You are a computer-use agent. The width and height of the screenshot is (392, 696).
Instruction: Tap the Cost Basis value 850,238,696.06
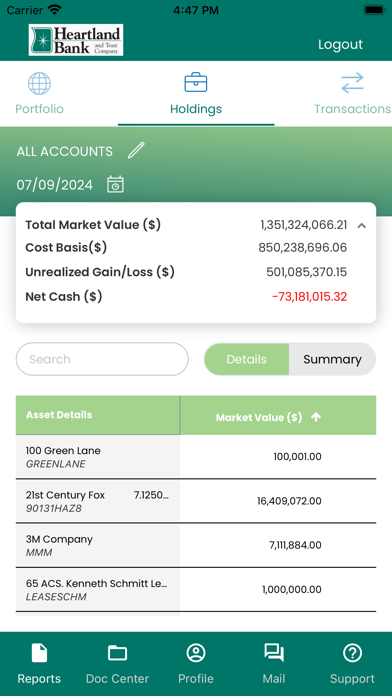302,248
